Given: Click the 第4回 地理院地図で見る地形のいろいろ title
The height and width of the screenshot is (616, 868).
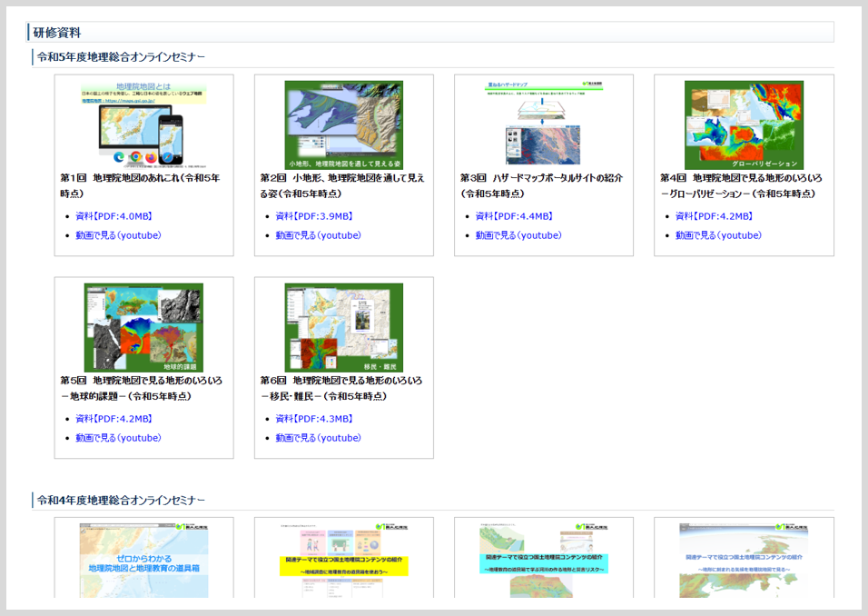Looking at the screenshot, I should [741, 185].
